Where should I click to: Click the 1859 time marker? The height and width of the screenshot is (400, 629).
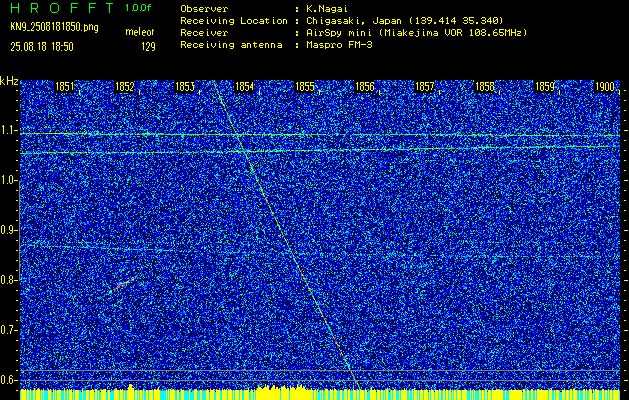545,86
